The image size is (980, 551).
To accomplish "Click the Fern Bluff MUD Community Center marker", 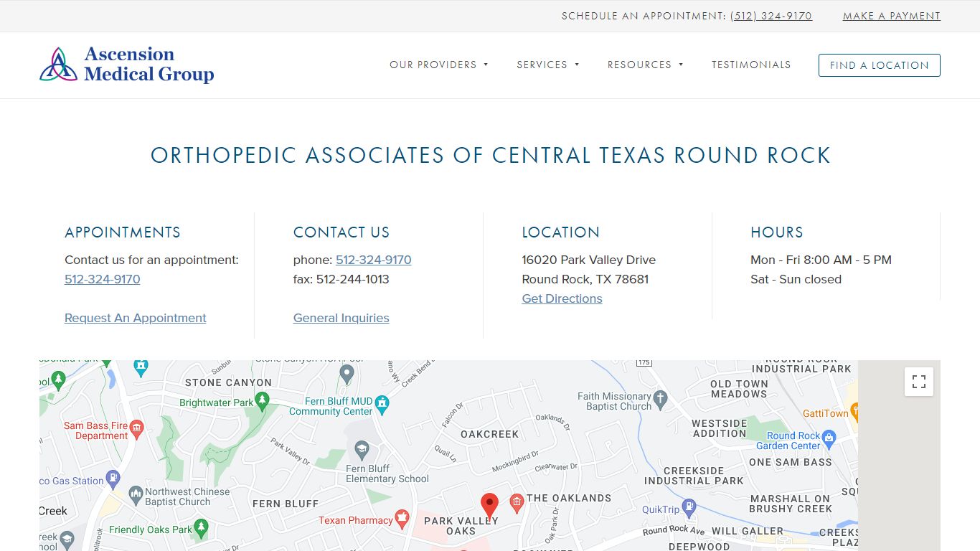I will coord(382,404).
